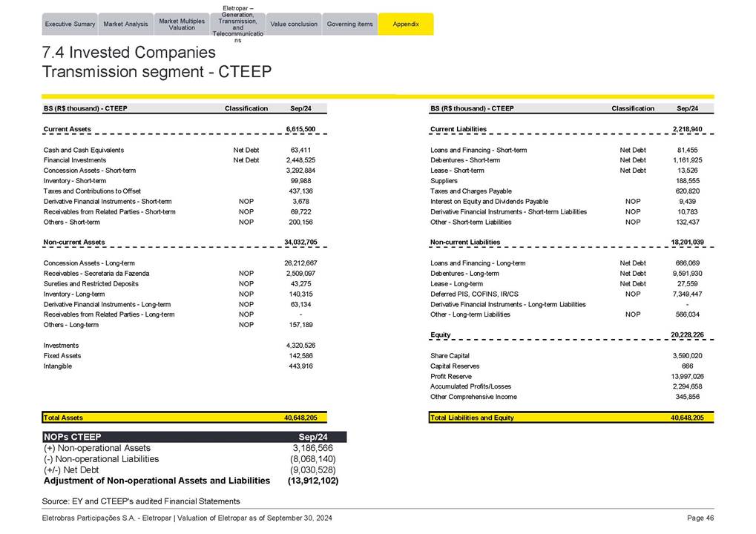Click Concession Assets - Long-term value 26,212,667
Screen dimensions: 756x534
click(300, 263)
